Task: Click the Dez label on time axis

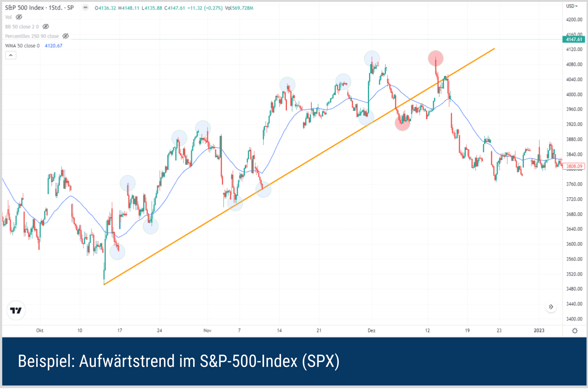Action: (x=371, y=331)
